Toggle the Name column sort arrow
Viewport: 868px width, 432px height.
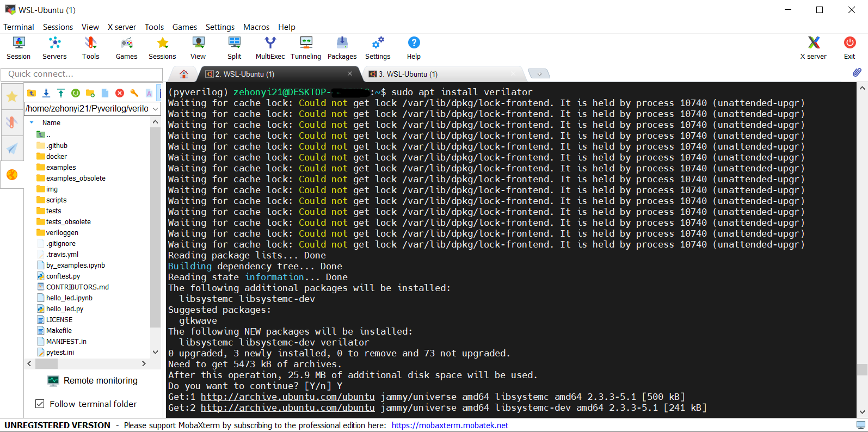point(32,123)
